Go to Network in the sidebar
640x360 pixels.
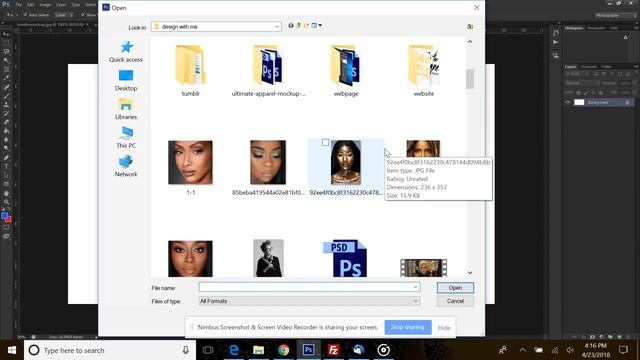[x=126, y=166]
